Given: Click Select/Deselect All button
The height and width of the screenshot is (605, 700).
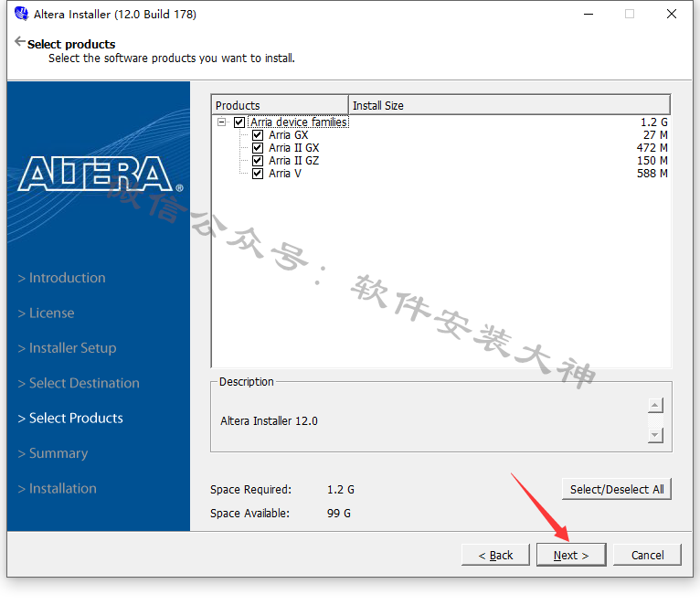Looking at the screenshot, I should (617, 489).
